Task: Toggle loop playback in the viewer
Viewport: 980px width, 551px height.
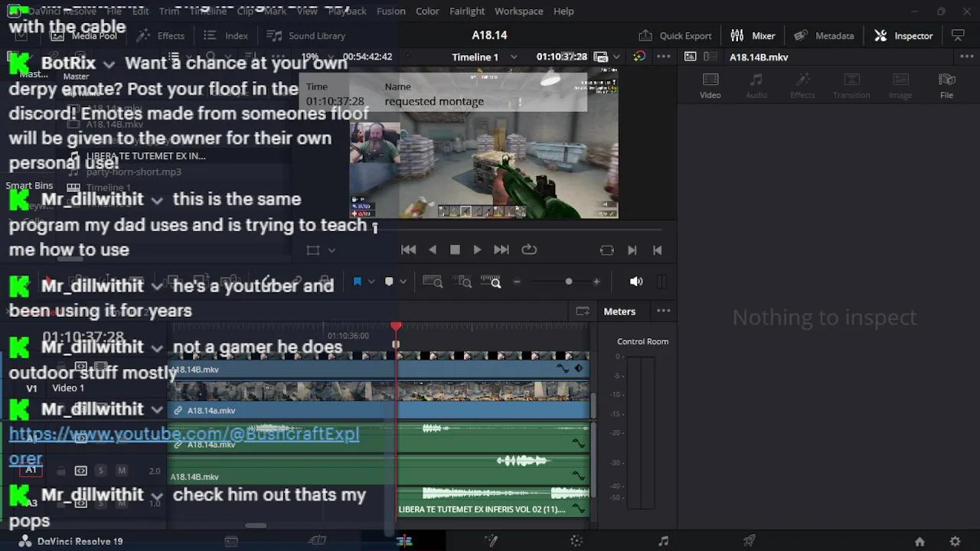Action: click(529, 249)
